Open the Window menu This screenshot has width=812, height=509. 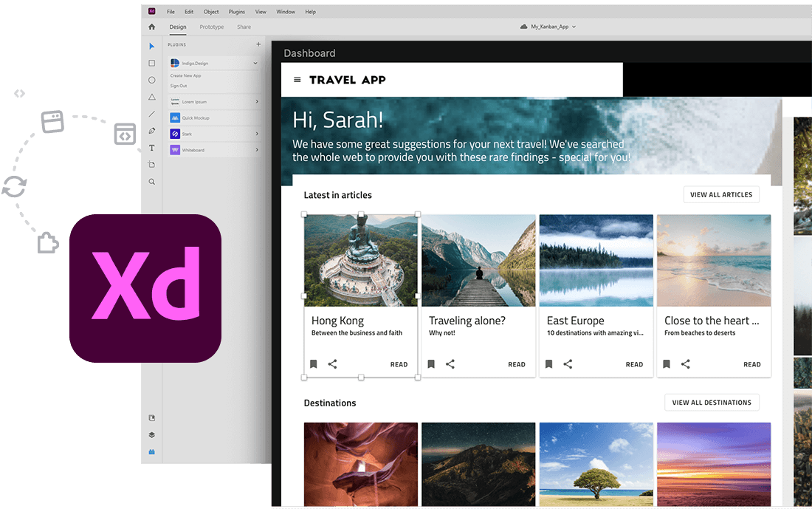coord(286,11)
